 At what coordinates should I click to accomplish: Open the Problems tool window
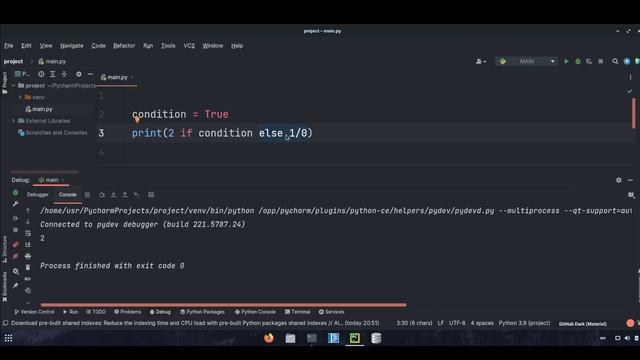[127, 312]
